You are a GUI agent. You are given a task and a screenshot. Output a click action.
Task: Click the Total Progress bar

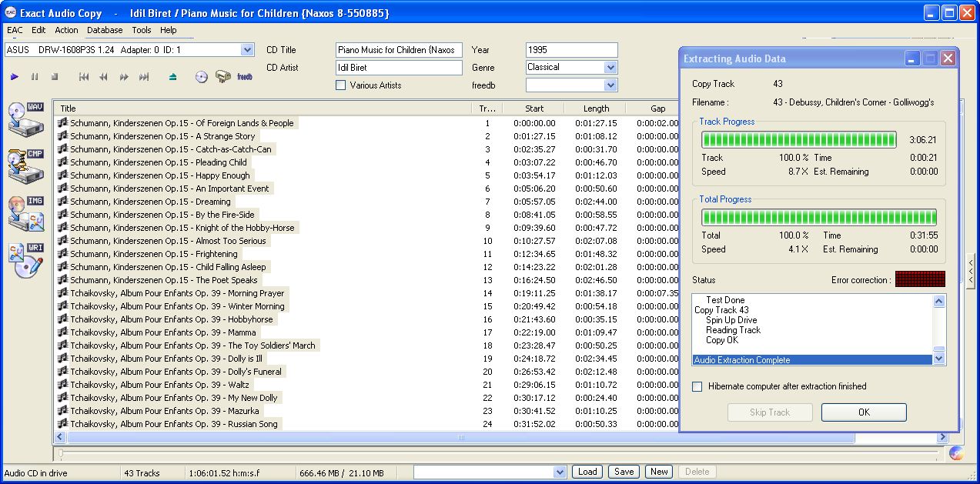coord(819,217)
